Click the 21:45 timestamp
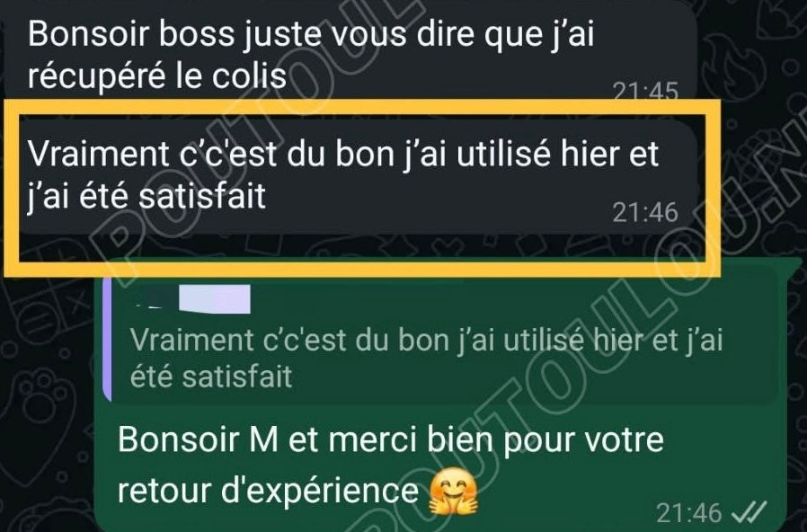This screenshot has height=532, width=807. [646, 91]
